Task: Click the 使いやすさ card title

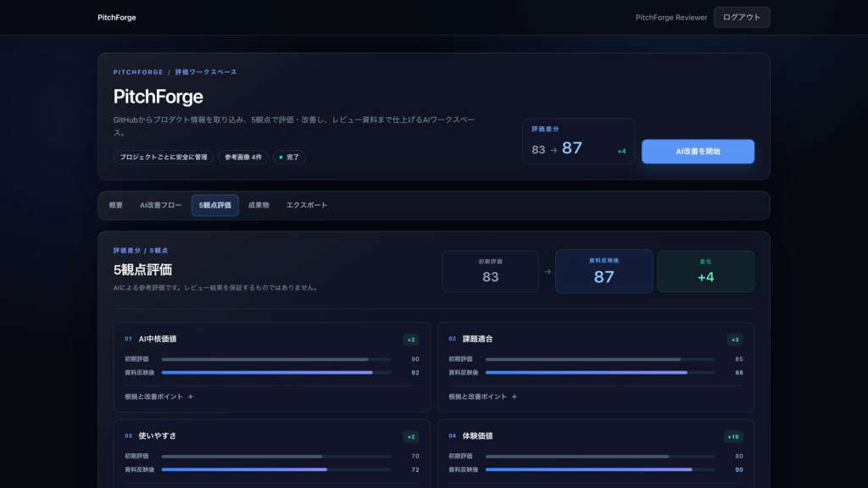Action: (x=157, y=436)
